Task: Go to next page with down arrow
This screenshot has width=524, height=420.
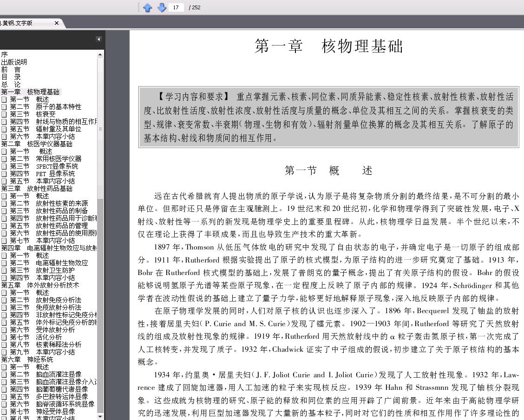Action: [x=162, y=7]
